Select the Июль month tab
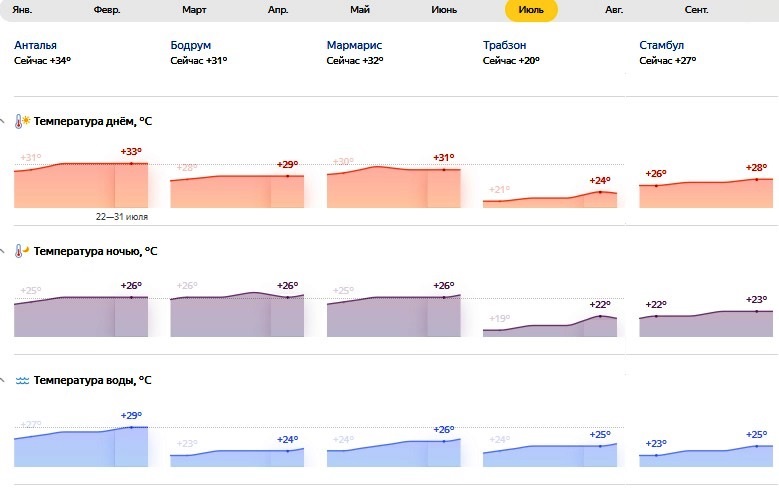This screenshot has width=779, height=488. coord(530,10)
